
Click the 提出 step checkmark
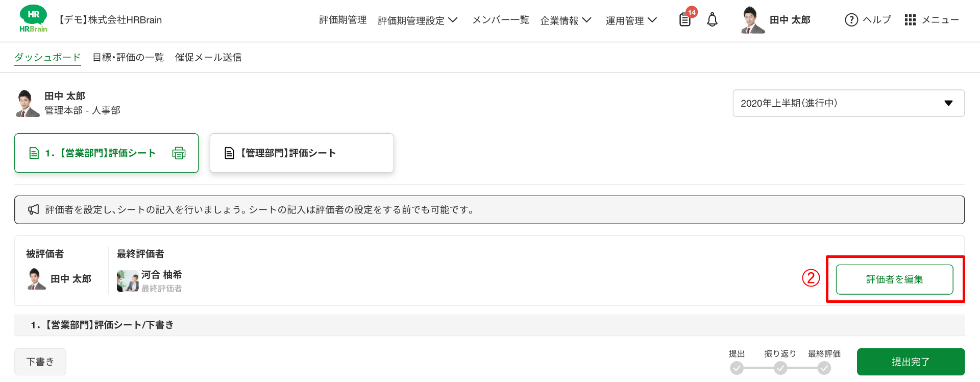coord(737,368)
